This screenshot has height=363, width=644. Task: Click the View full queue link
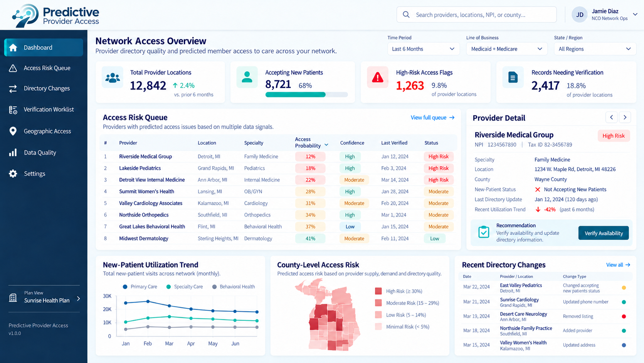click(x=432, y=118)
